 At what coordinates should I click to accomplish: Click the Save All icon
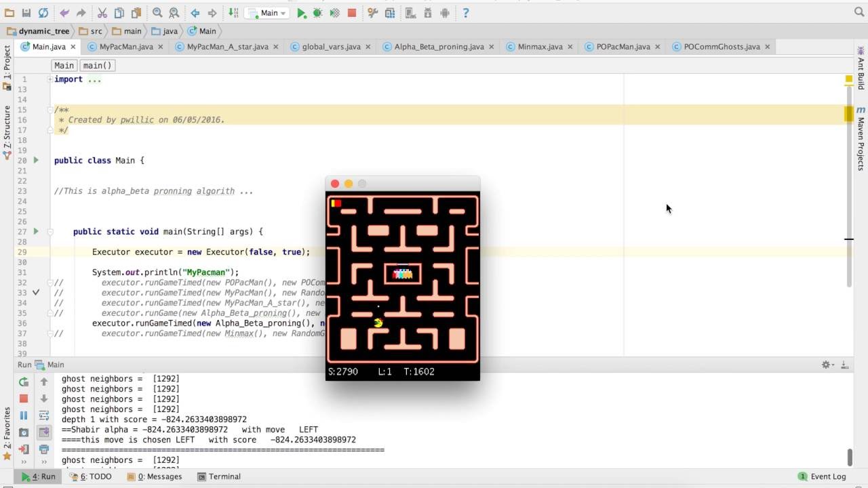point(26,13)
